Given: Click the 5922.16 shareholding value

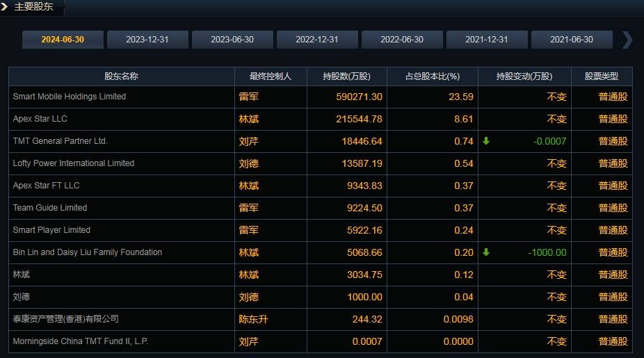Looking at the screenshot, I should coord(364,230).
